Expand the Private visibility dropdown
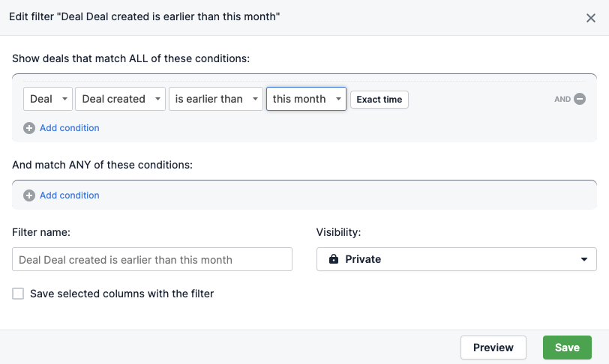Screen dimensions: 609x364 (x=456, y=259)
